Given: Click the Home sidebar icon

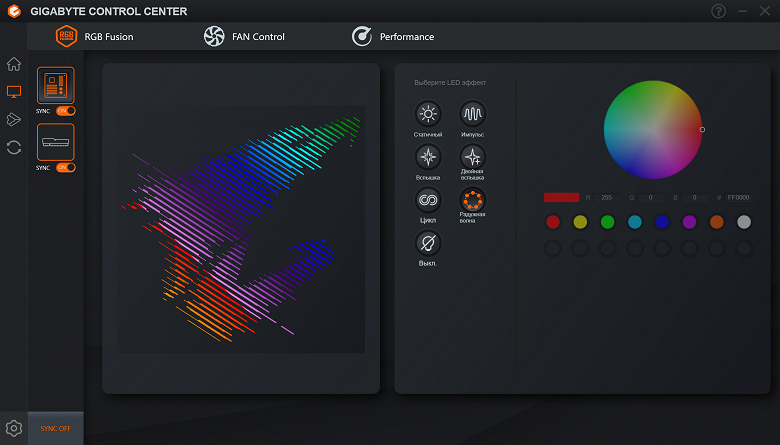Looking at the screenshot, I should click(x=14, y=64).
